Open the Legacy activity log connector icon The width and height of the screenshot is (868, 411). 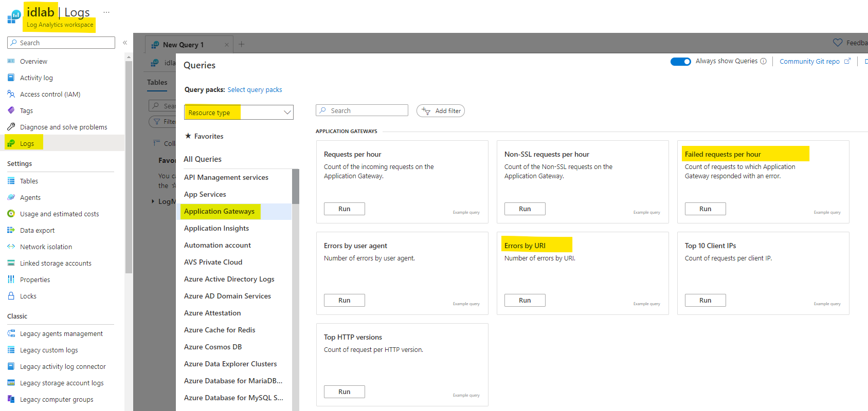point(11,366)
